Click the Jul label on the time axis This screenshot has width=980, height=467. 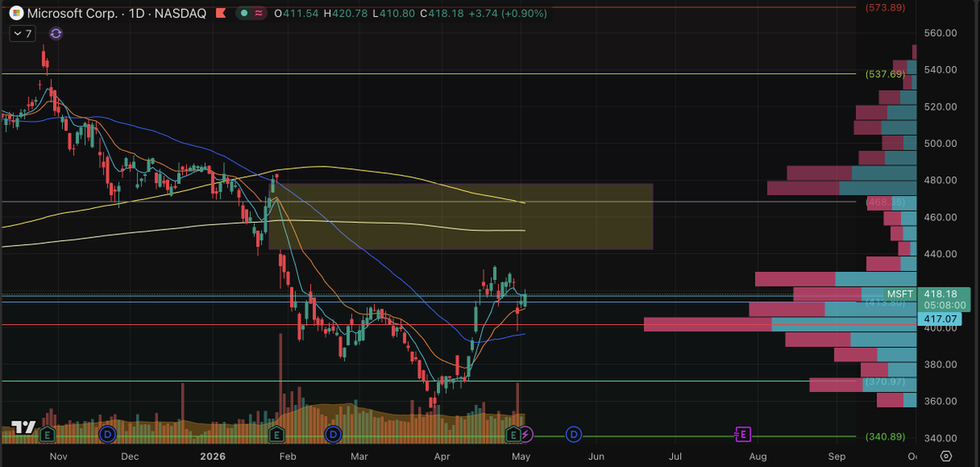[675, 456]
